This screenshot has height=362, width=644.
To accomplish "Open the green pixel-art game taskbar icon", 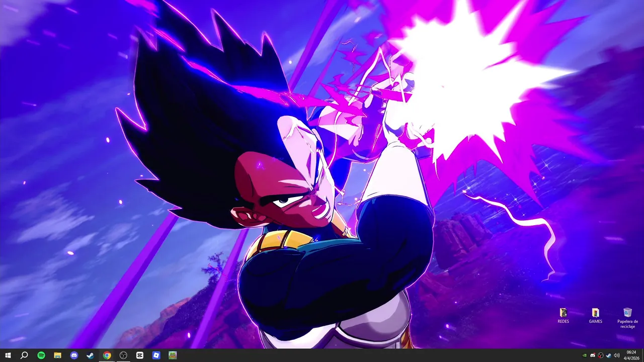I will coord(173,355).
